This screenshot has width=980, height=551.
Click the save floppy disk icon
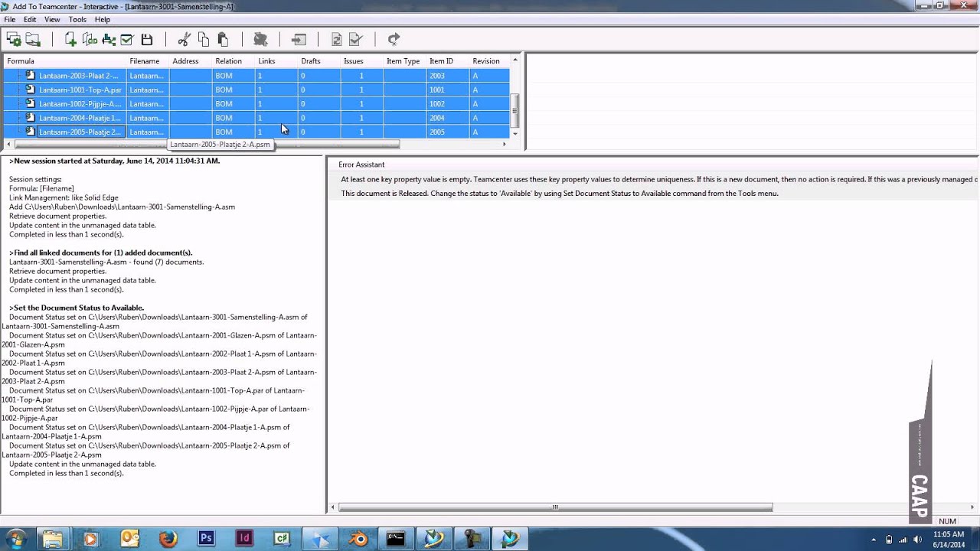click(147, 39)
